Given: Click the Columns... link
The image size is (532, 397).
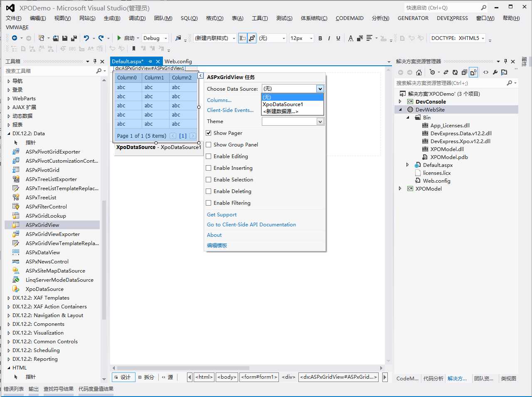Looking at the screenshot, I should [219, 100].
